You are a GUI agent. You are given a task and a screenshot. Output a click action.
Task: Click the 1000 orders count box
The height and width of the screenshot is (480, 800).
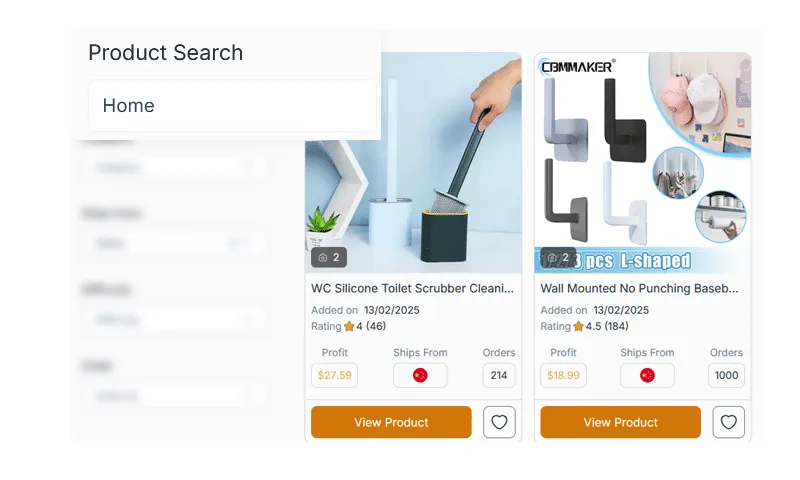click(x=726, y=375)
